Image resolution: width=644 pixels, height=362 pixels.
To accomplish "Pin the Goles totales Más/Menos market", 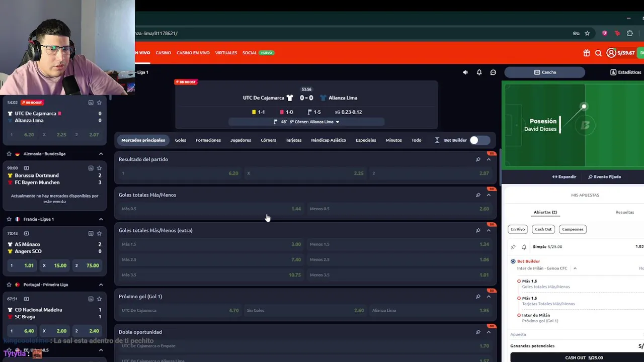I will pyautogui.click(x=478, y=195).
